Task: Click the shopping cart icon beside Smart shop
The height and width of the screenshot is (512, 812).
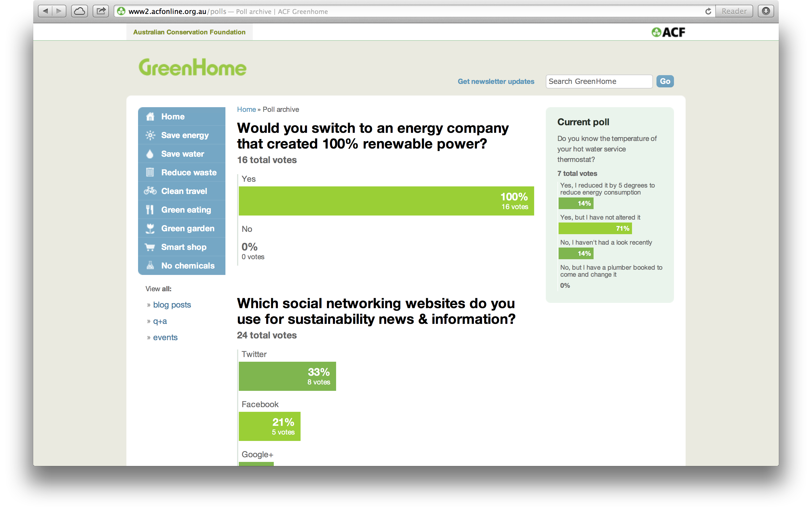Action: click(x=150, y=247)
